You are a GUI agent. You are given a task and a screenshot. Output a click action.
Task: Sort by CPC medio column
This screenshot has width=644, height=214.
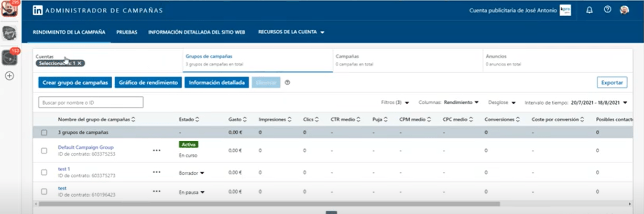click(x=457, y=120)
